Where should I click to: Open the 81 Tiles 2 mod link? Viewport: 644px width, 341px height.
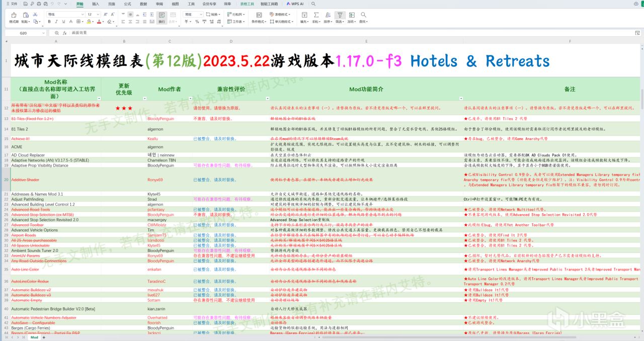20,129
